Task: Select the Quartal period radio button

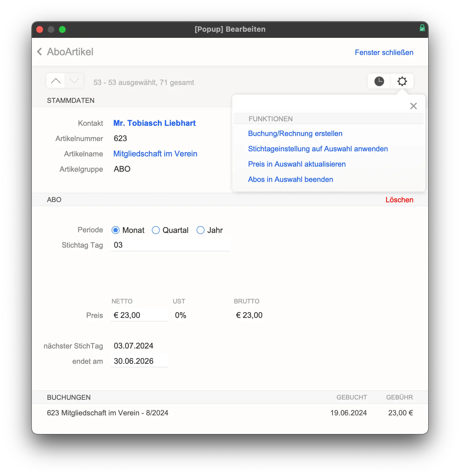Action: pyautogui.click(x=156, y=230)
